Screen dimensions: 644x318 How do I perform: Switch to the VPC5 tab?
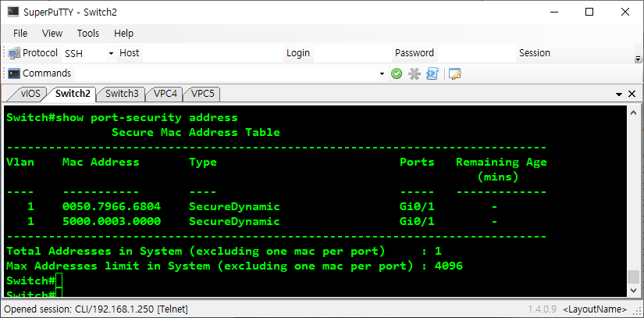pyautogui.click(x=202, y=94)
